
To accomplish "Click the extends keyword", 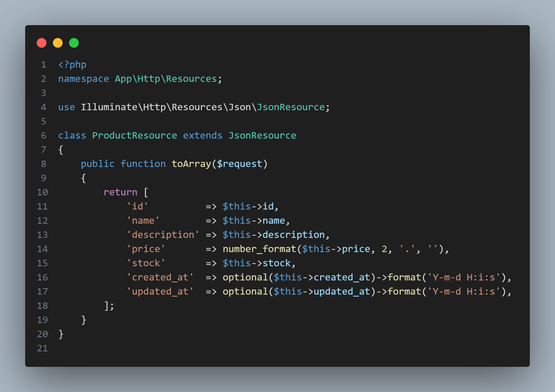I will coord(202,136).
